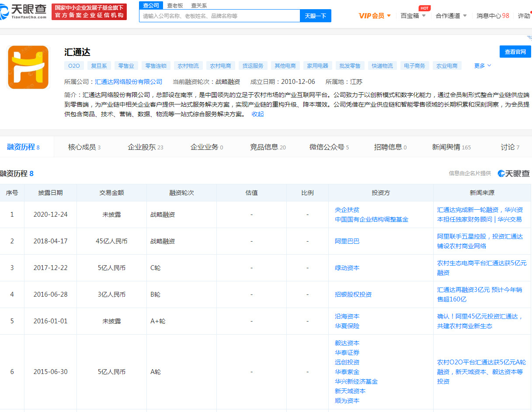This screenshot has height=412, width=532.
Task: Expand 更多 tags list
Action: pyautogui.click(x=483, y=66)
